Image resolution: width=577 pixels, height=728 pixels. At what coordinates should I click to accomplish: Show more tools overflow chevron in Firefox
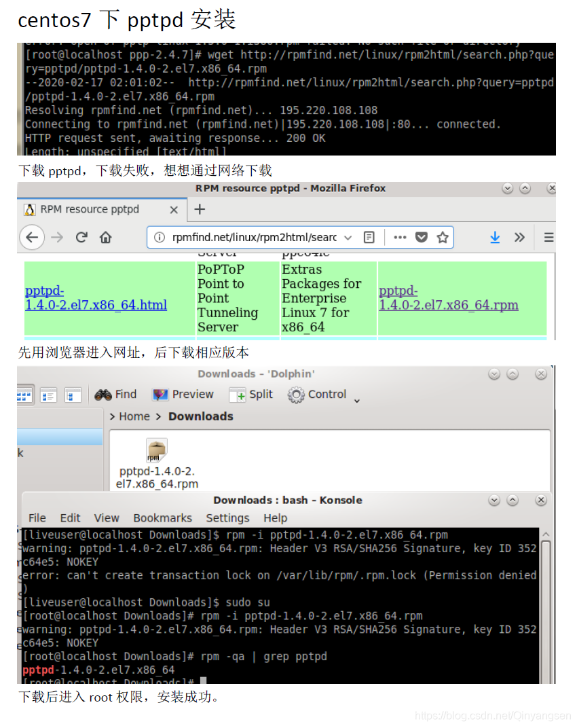point(519,237)
